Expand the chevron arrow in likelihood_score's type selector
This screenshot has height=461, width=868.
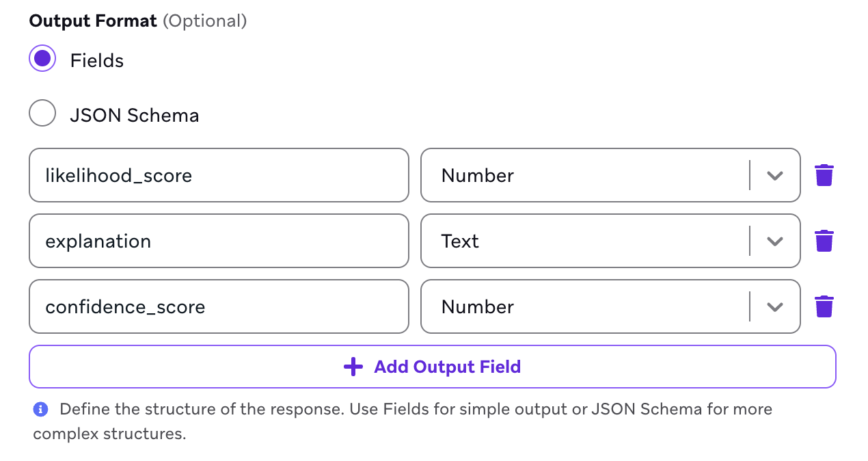tap(774, 175)
